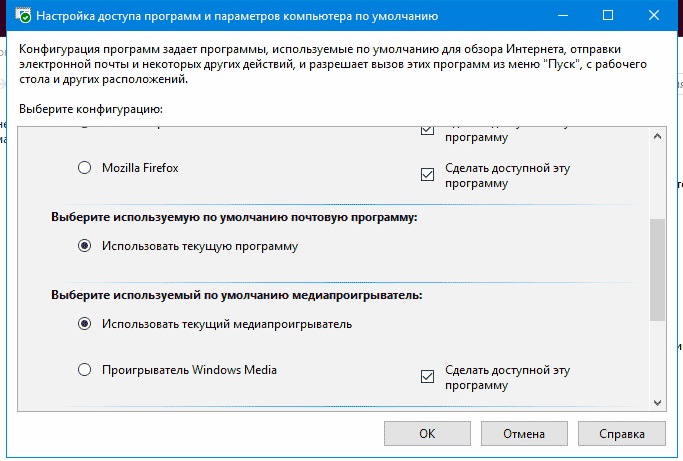683x461 pixels.
Task: Click the vertical scrollbar thumb
Action: [x=657, y=270]
